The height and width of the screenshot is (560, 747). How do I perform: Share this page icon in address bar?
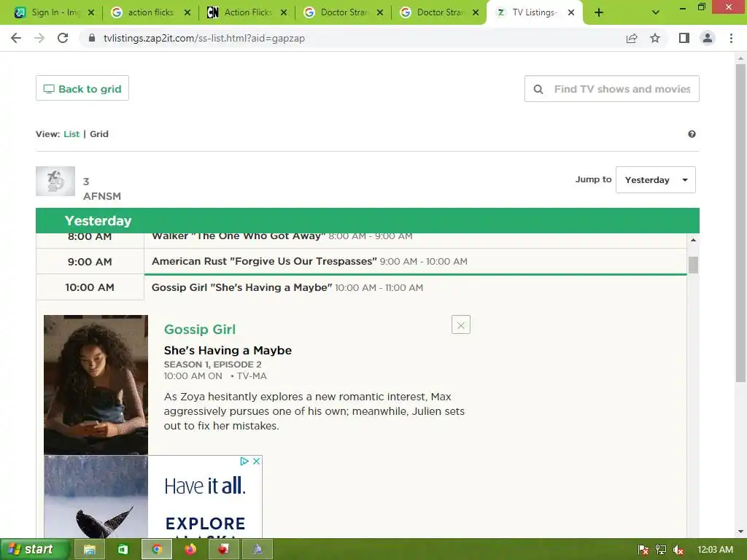[x=632, y=38]
